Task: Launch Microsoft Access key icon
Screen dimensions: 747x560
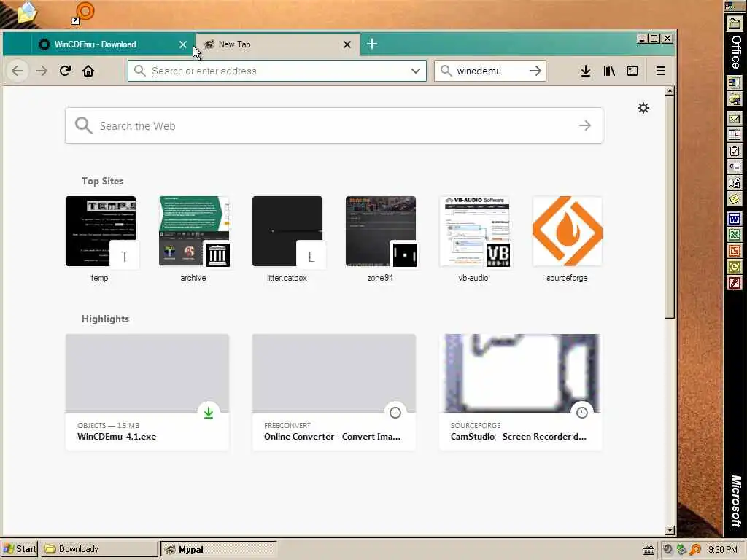Action: coord(735,284)
